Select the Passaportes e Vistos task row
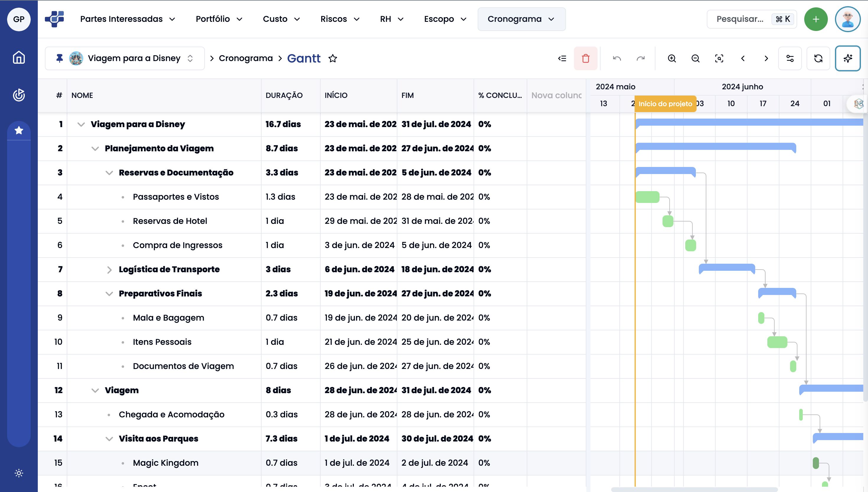Image resolution: width=868 pixels, height=492 pixels. tap(312, 197)
